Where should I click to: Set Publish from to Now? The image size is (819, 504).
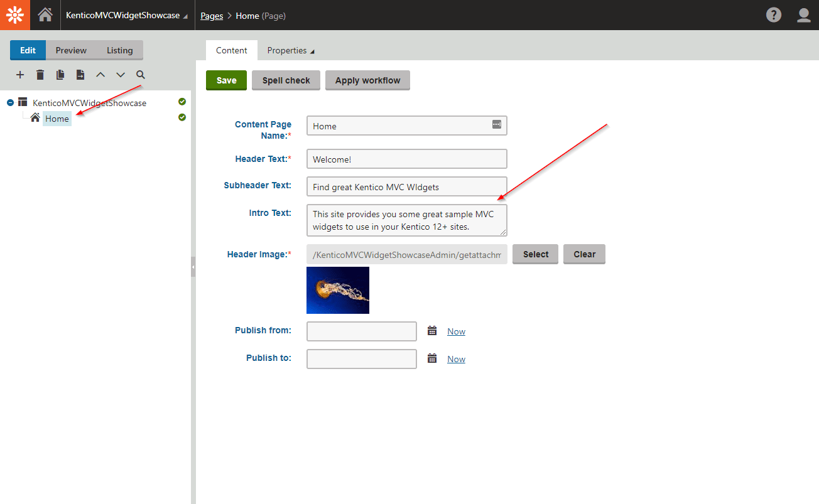click(x=456, y=331)
